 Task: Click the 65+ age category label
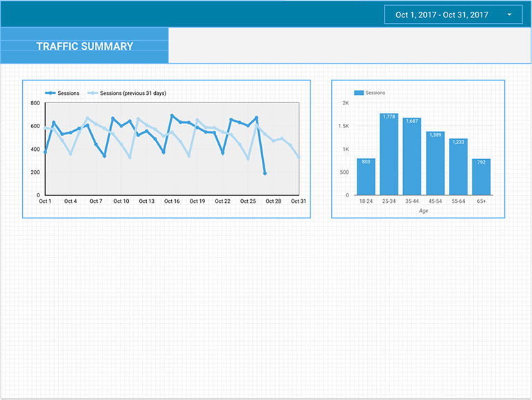click(x=481, y=201)
